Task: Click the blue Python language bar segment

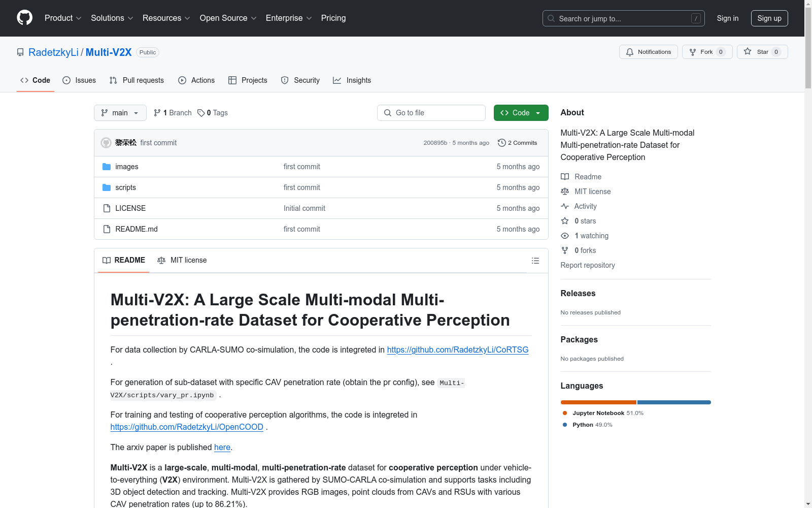Action: point(674,402)
